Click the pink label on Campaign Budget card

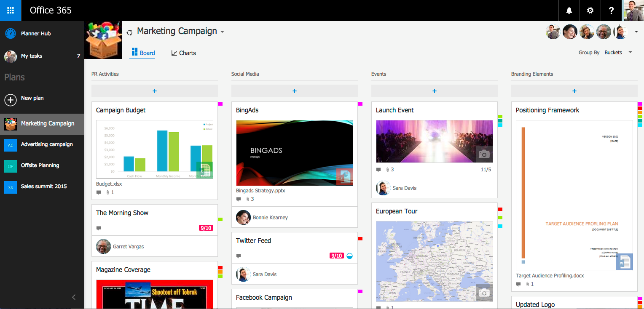click(x=220, y=104)
